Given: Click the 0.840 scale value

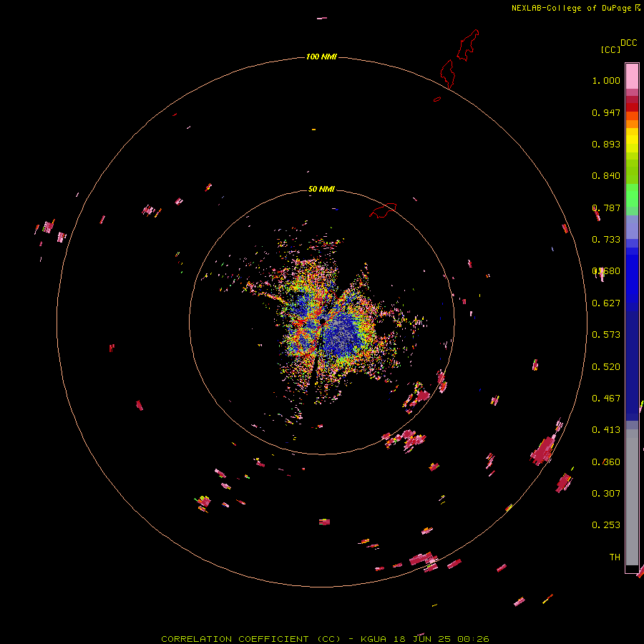Looking at the screenshot, I should coord(606,176).
